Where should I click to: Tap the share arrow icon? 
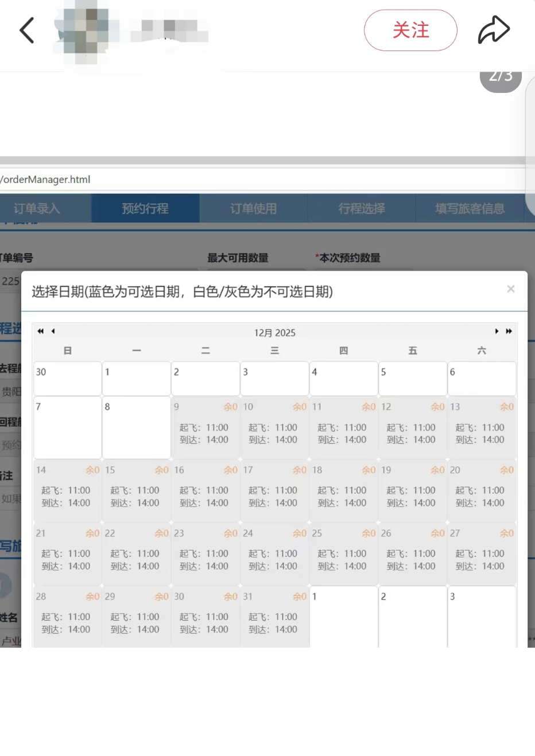pos(494,30)
